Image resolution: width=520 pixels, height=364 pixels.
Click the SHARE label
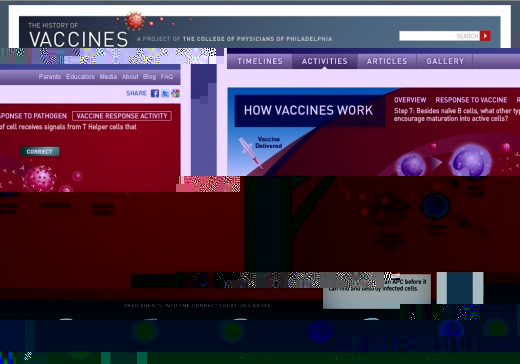(136, 93)
